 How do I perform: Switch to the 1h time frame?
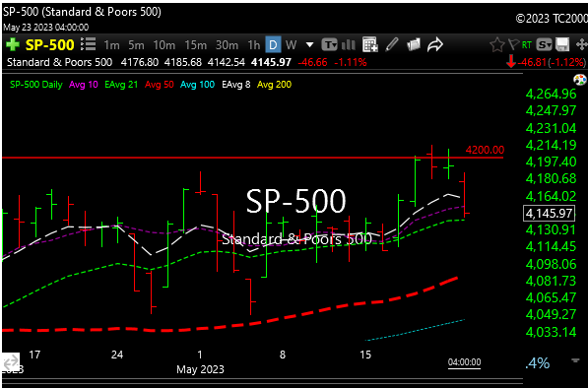(253, 45)
